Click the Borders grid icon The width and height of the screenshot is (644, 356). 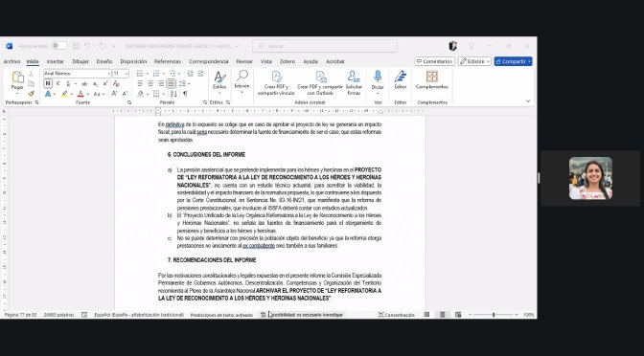pyautogui.click(x=156, y=94)
